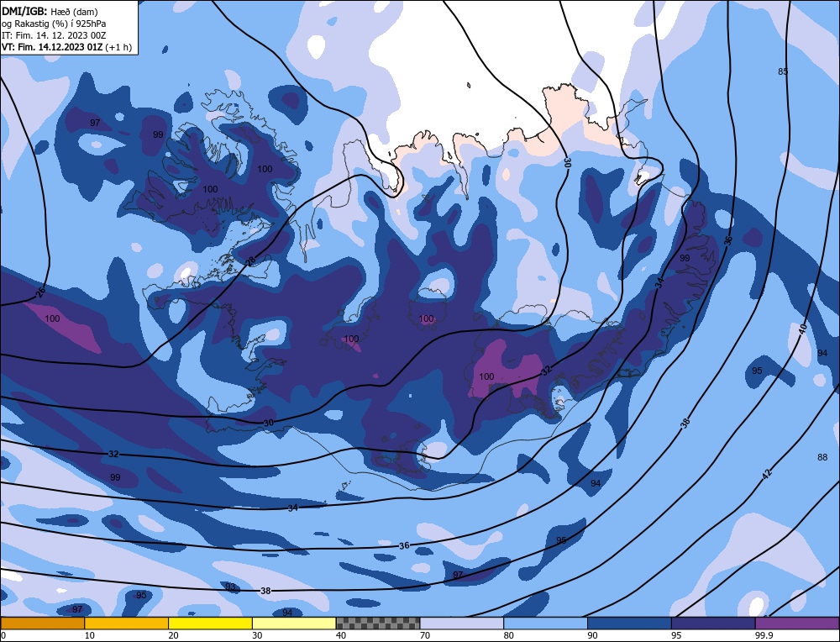Screen dimensions: 840x642
Task: Click the legend tick label 20
Action: 173,635
